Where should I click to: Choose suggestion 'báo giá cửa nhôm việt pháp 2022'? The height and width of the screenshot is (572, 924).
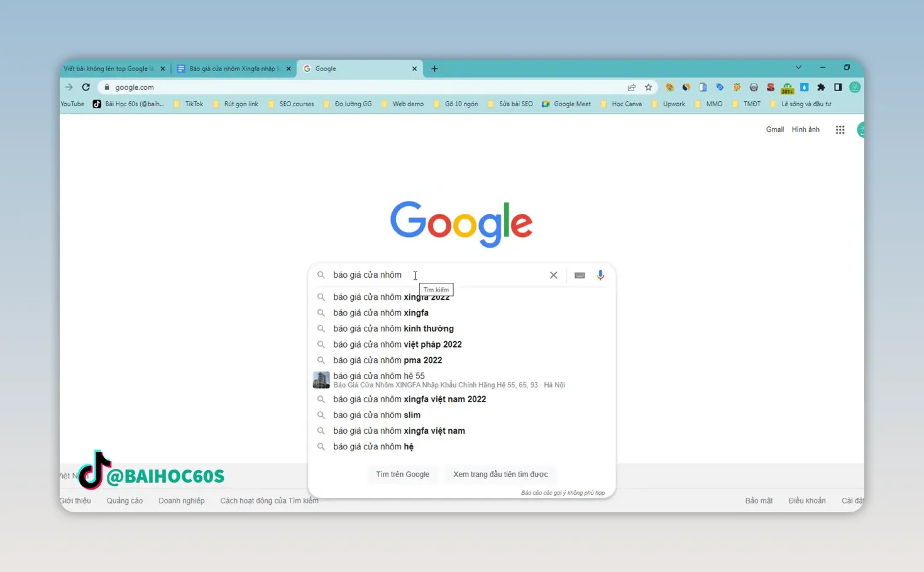coord(462,344)
